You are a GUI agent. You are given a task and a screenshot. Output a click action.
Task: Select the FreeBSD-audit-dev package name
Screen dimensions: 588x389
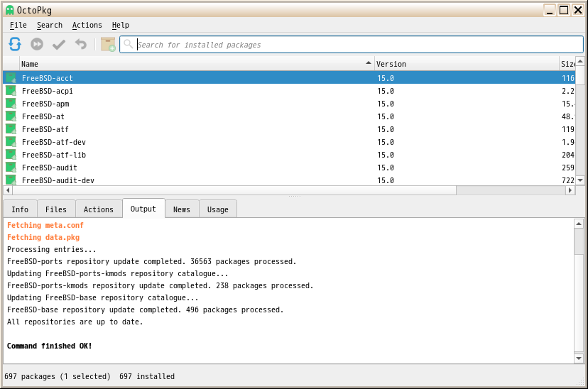[x=58, y=180]
